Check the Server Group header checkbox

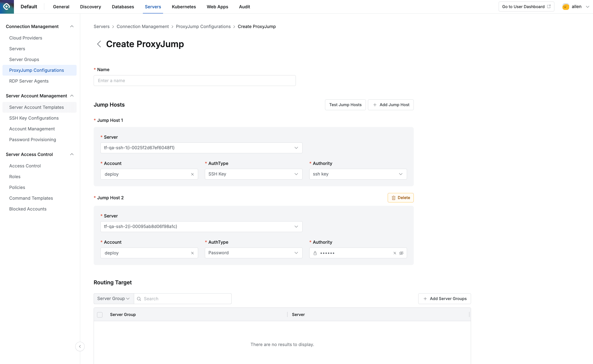pyautogui.click(x=100, y=315)
